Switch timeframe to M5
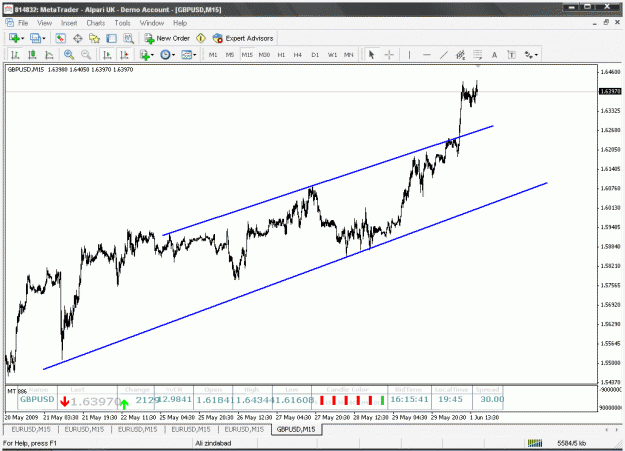This screenshot has height=451, width=625. click(230, 55)
